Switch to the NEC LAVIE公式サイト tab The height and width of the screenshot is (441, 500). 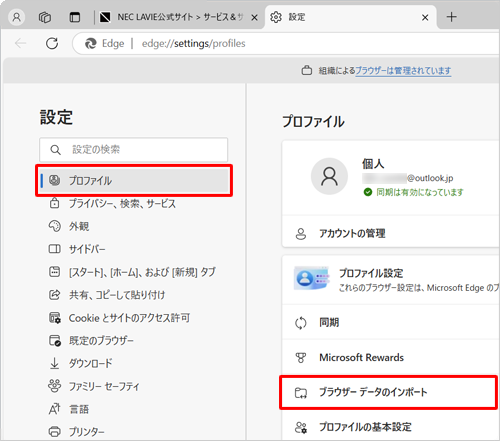pos(179,17)
